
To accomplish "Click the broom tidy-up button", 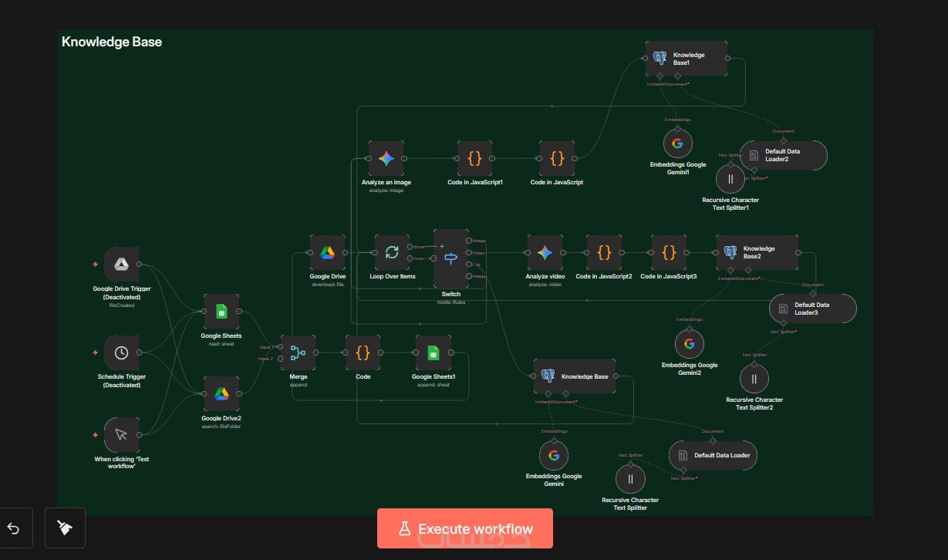I will click(x=65, y=528).
